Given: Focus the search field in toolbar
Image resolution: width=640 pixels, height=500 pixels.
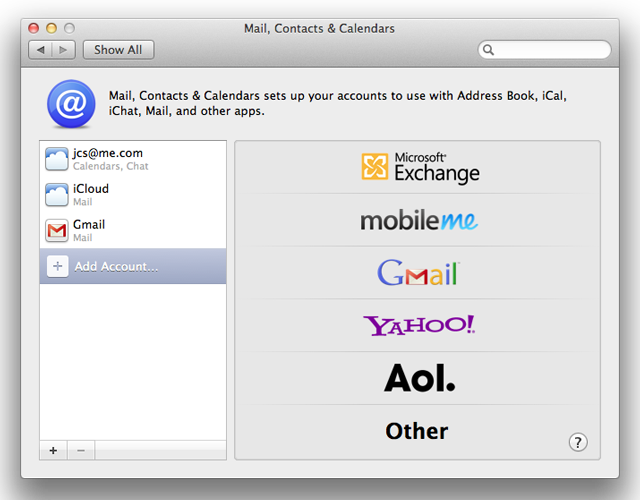Looking at the screenshot, I should [x=544, y=50].
